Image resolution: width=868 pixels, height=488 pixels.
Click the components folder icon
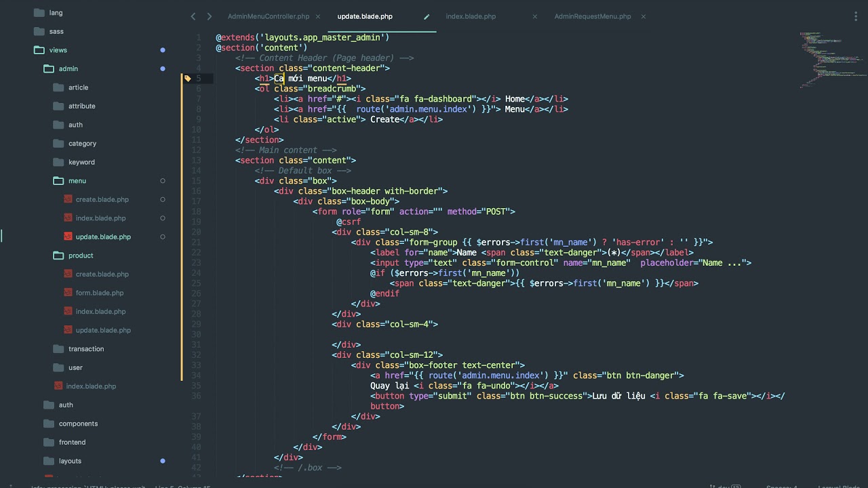[x=48, y=424]
